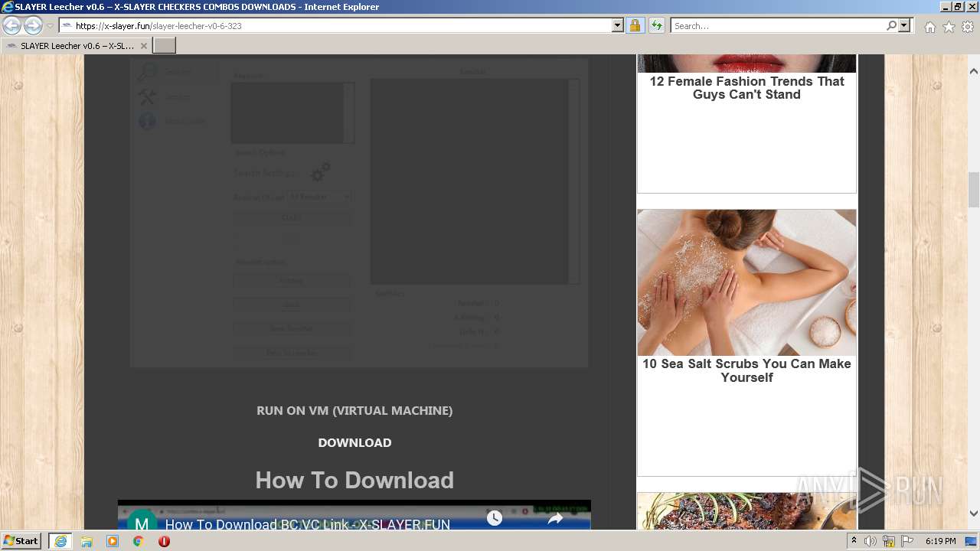This screenshot has height=551, width=980.
Task: Open the address bar history dropdown
Action: tap(618, 26)
